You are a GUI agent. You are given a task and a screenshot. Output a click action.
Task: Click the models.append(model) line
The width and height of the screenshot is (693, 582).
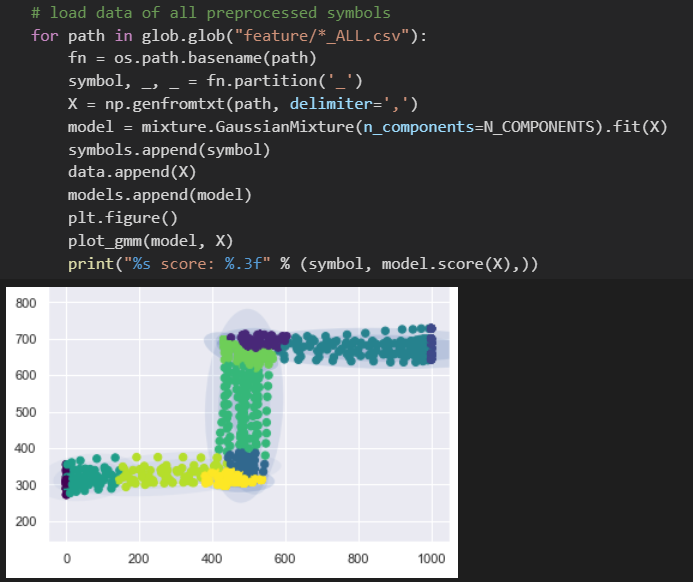pyautogui.click(x=160, y=195)
